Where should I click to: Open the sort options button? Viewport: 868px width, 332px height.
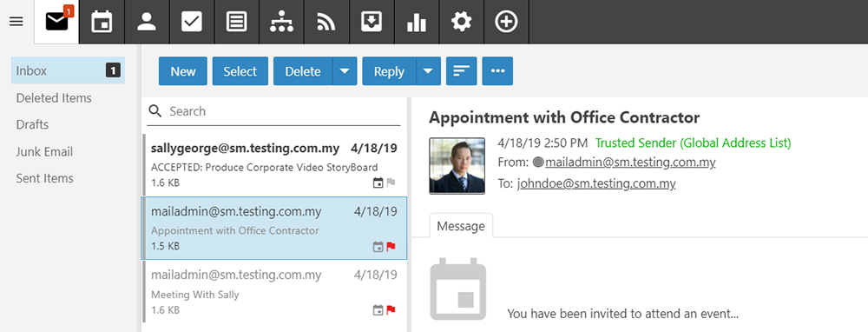462,71
